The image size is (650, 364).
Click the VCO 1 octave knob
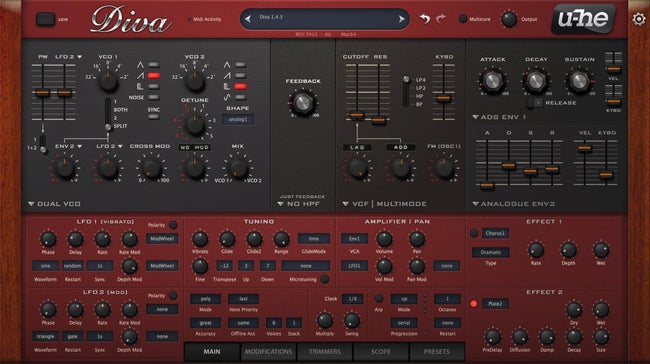[108, 81]
